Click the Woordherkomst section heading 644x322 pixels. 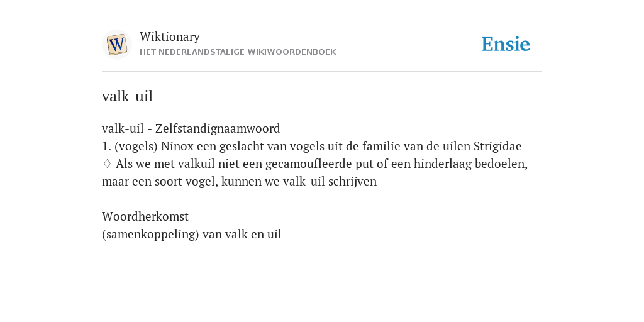(x=145, y=216)
